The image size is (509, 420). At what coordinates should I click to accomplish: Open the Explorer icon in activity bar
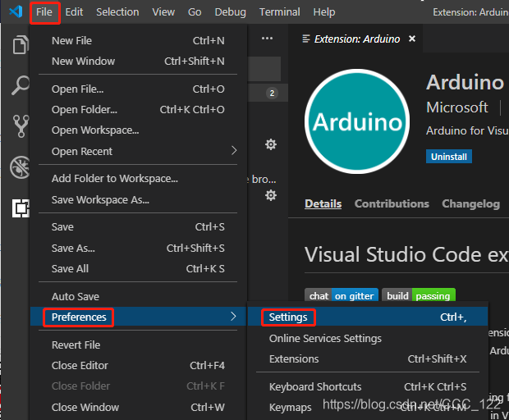pyautogui.click(x=21, y=44)
